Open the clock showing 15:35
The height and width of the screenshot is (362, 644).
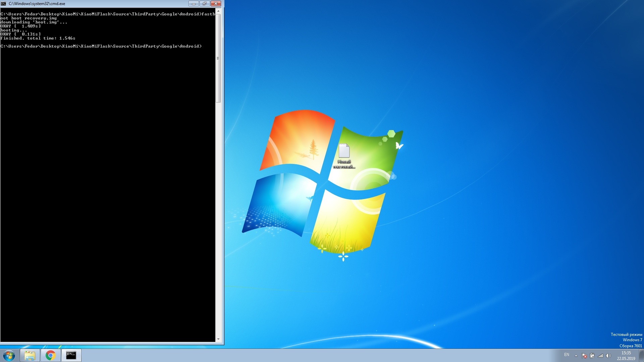point(626,353)
